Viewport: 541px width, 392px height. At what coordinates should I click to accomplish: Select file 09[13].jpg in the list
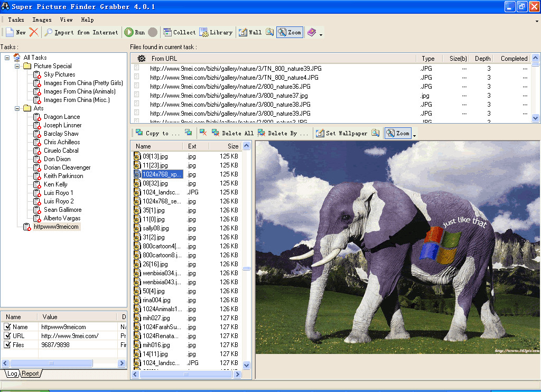click(x=155, y=156)
